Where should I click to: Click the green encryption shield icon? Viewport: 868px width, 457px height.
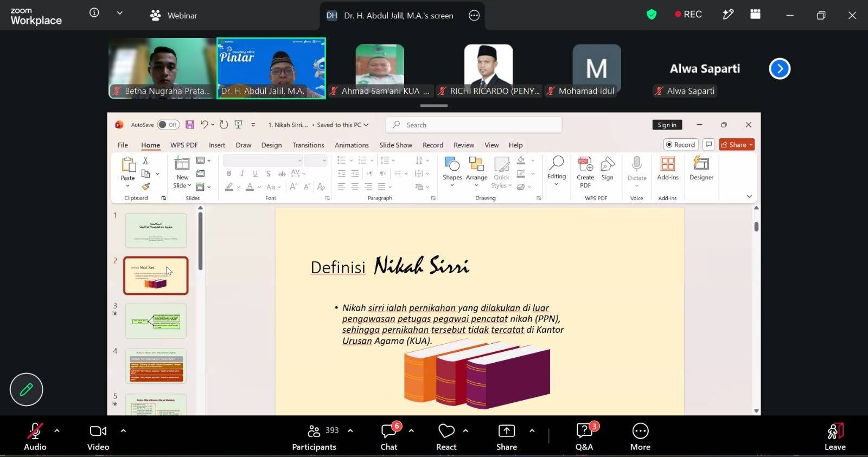pos(652,15)
